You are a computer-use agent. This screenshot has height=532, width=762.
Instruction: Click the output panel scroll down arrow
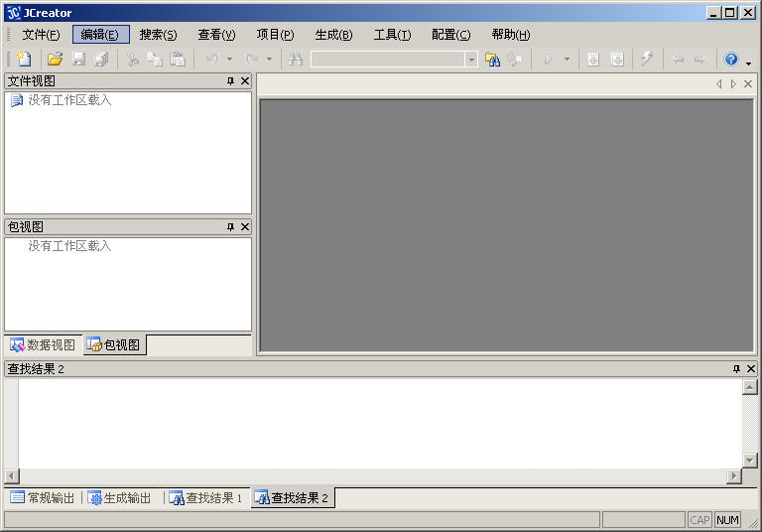750,460
